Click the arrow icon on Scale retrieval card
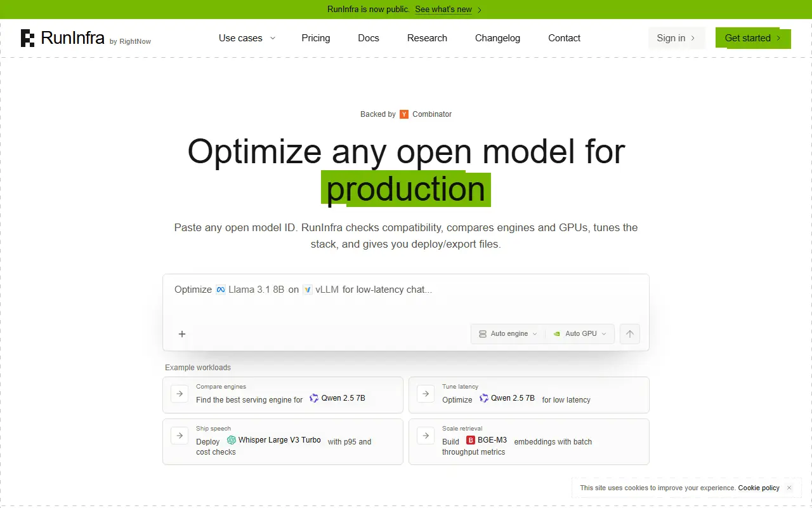The height and width of the screenshot is (508, 812). tap(426, 436)
